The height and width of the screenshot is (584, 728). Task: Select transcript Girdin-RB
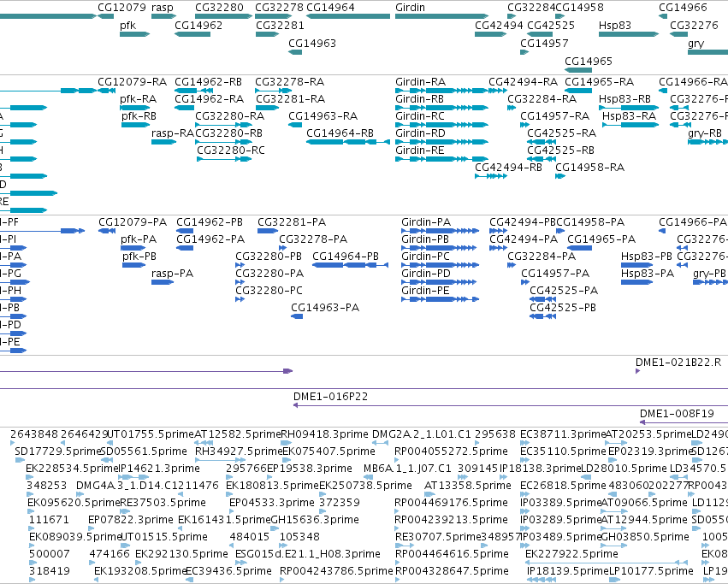click(441, 108)
